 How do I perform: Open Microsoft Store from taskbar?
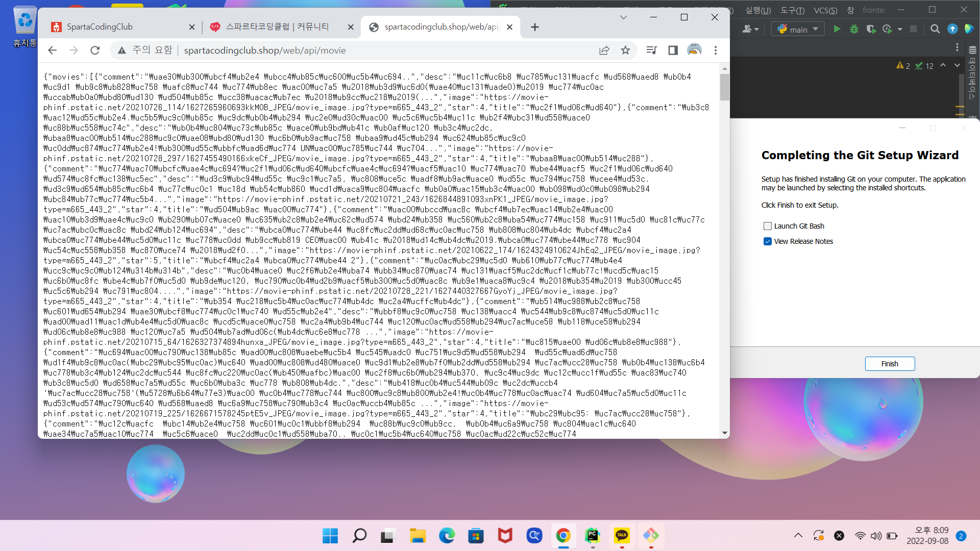476,536
